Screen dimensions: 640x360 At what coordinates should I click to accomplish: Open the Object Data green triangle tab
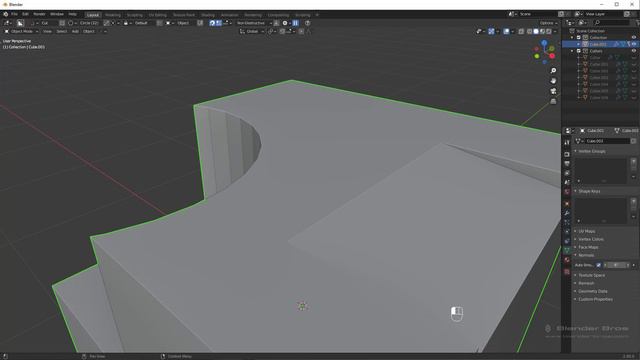click(567, 251)
